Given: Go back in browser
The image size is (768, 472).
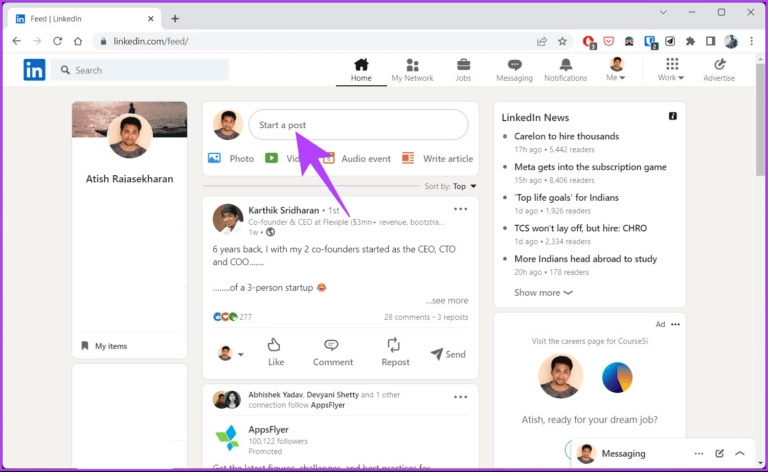Looking at the screenshot, I should coord(17,41).
